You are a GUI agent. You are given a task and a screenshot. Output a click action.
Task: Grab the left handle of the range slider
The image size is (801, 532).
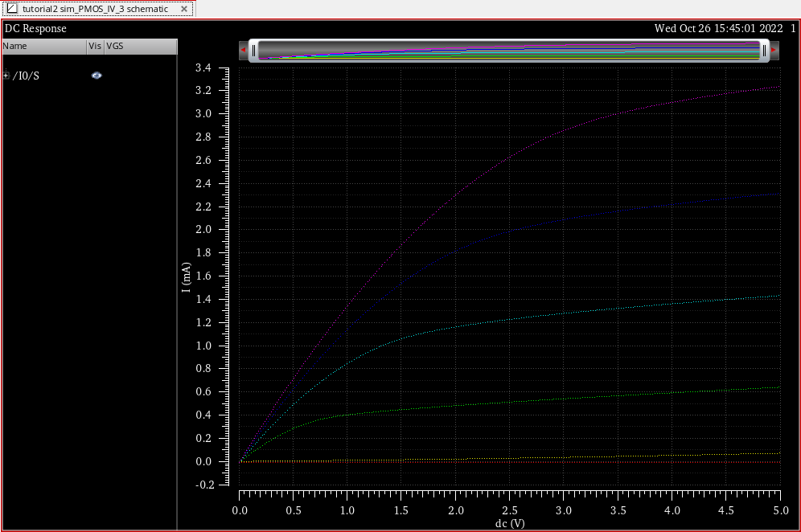tap(253, 51)
